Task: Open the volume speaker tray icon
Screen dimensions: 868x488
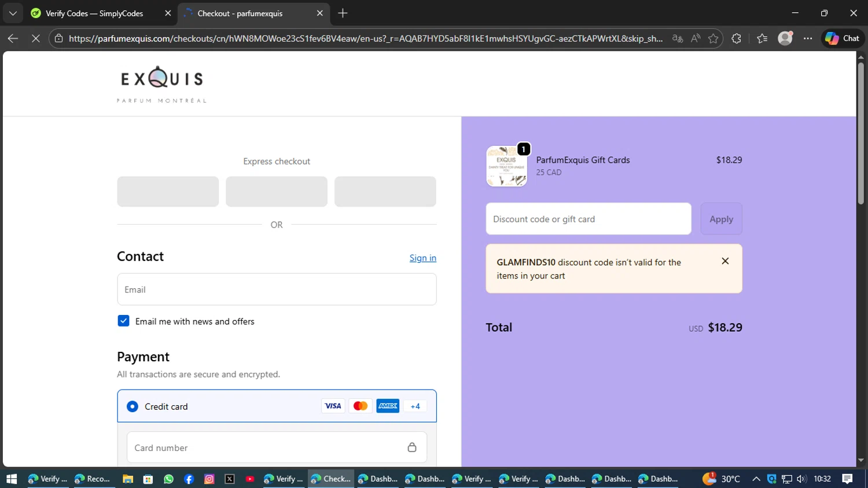Action: (801, 479)
